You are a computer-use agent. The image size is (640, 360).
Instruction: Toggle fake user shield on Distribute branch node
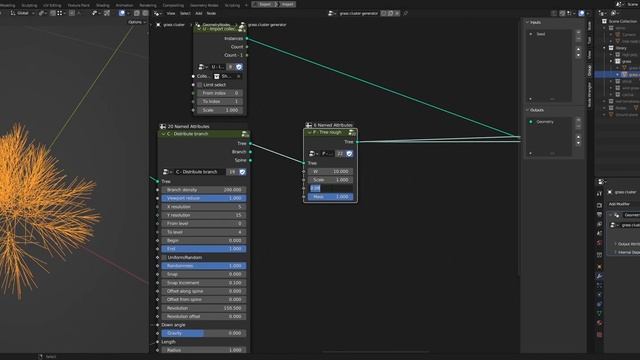coord(242,172)
